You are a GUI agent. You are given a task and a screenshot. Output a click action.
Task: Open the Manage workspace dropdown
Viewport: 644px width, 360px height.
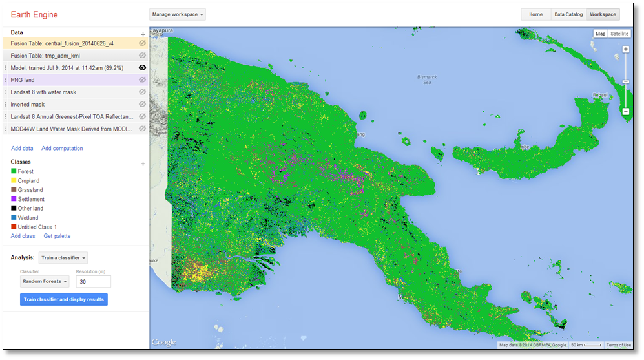point(178,14)
